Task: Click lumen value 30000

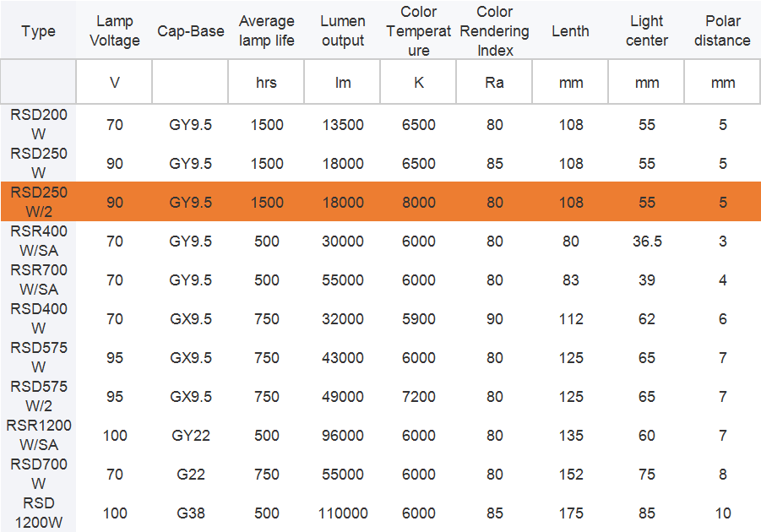Action: pyautogui.click(x=343, y=242)
